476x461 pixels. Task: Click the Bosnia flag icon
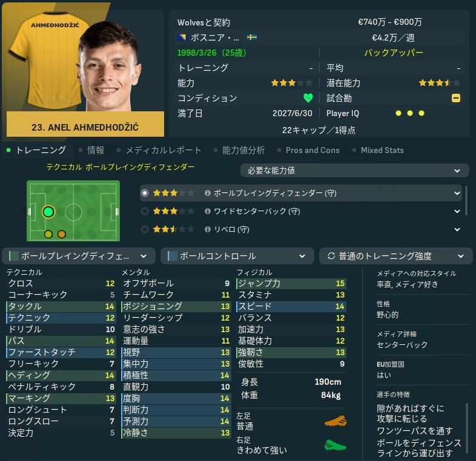point(182,38)
